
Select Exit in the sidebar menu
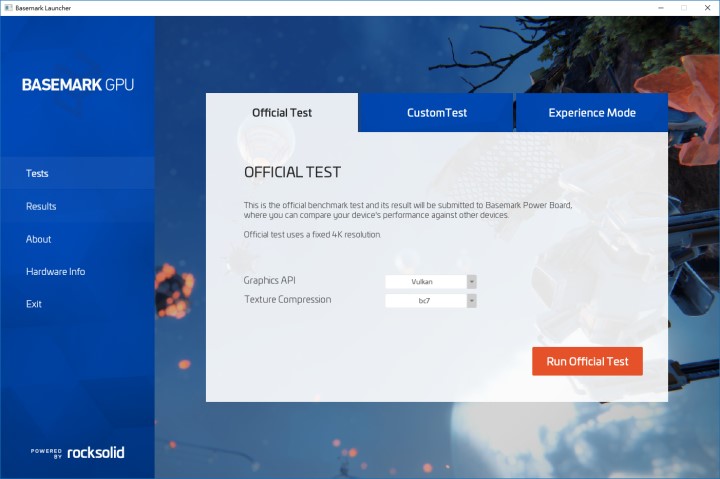click(34, 304)
